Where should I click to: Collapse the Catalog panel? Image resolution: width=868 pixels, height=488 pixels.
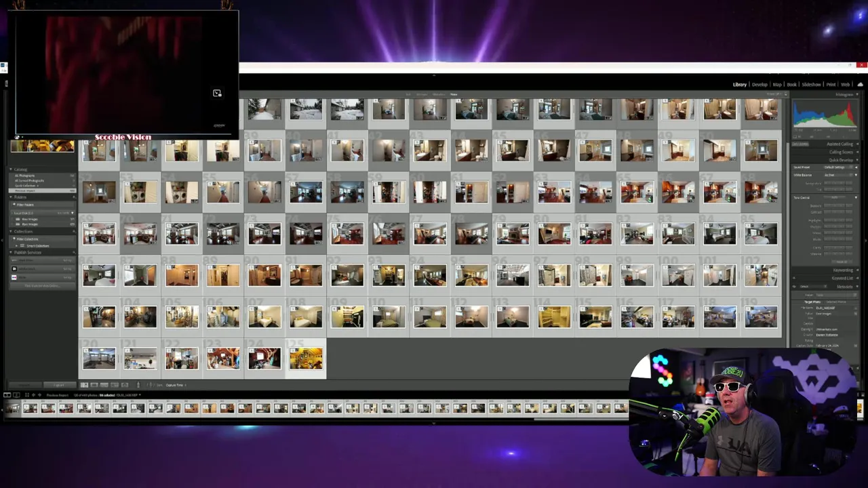click(11, 169)
